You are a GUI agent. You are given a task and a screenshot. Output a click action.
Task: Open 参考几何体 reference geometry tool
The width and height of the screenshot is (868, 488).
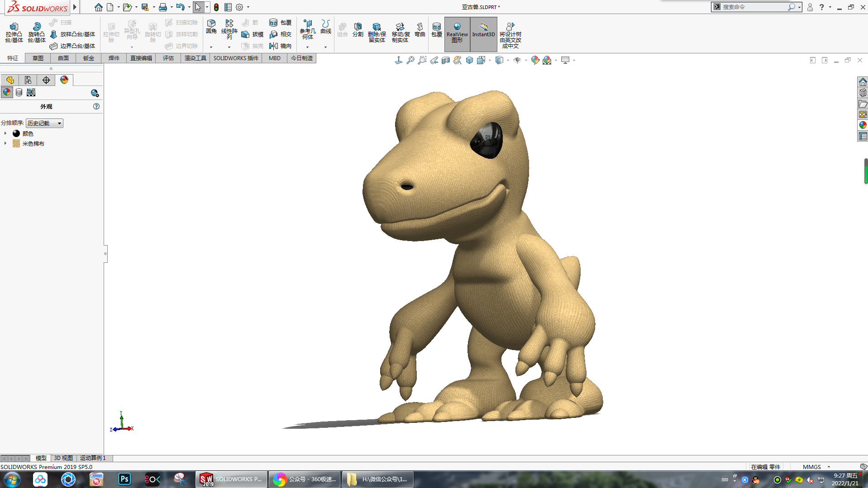[308, 29]
